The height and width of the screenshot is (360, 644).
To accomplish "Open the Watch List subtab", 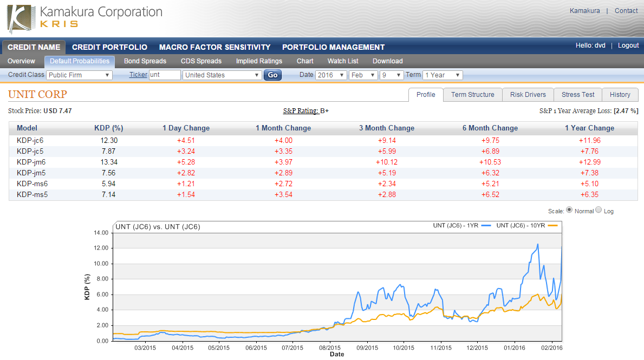I will click(343, 61).
